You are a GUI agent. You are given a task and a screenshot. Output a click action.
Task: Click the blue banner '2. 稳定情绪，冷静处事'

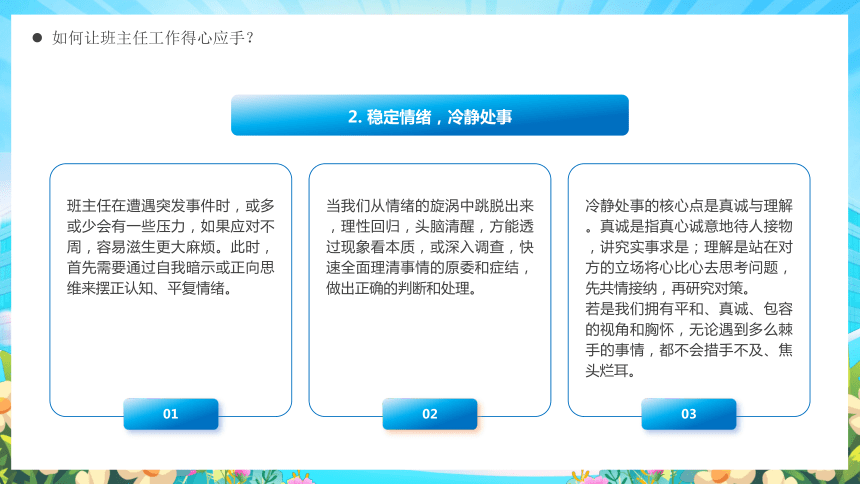[x=429, y=115]
